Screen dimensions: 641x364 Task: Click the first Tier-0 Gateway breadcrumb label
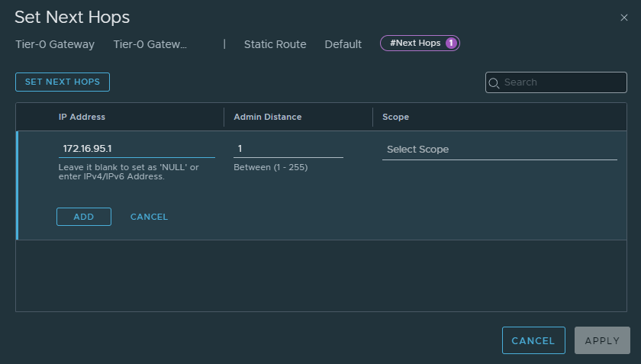coord(55,44)
